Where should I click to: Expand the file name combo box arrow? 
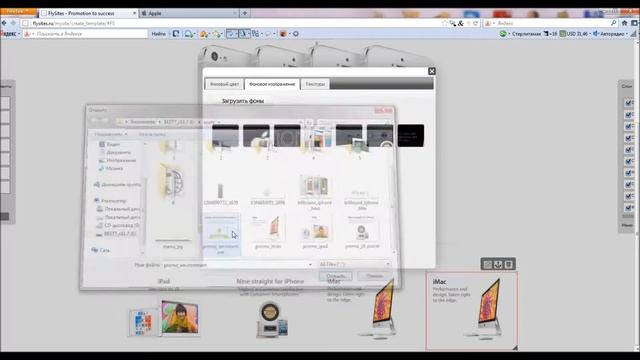click(310, 265)
